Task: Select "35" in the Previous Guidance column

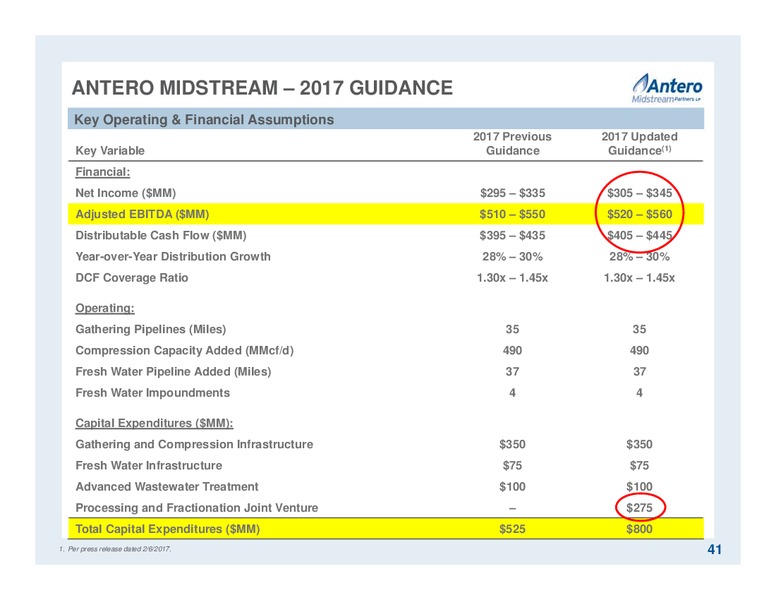Action: [x=512, y=329]
